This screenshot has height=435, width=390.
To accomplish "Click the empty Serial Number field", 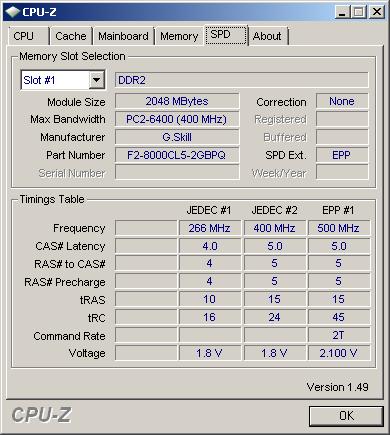I will [x=177, y=173].
